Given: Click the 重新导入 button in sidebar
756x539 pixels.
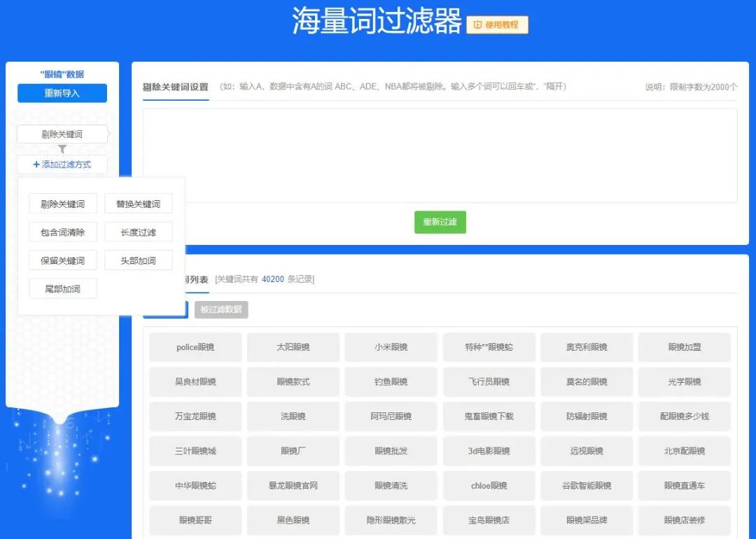Looking at the screenshot, I should pyautogui.click(x=62, y=93).
